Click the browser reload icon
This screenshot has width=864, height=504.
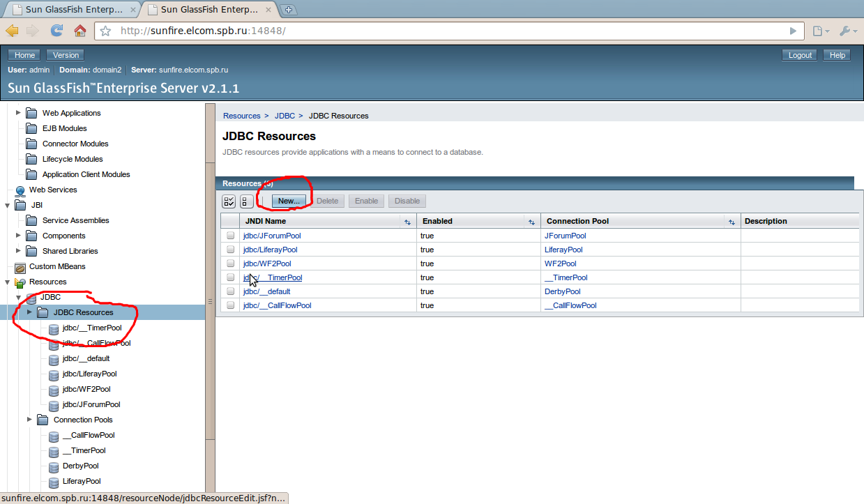pyautogui.click(x=56, y=31)
